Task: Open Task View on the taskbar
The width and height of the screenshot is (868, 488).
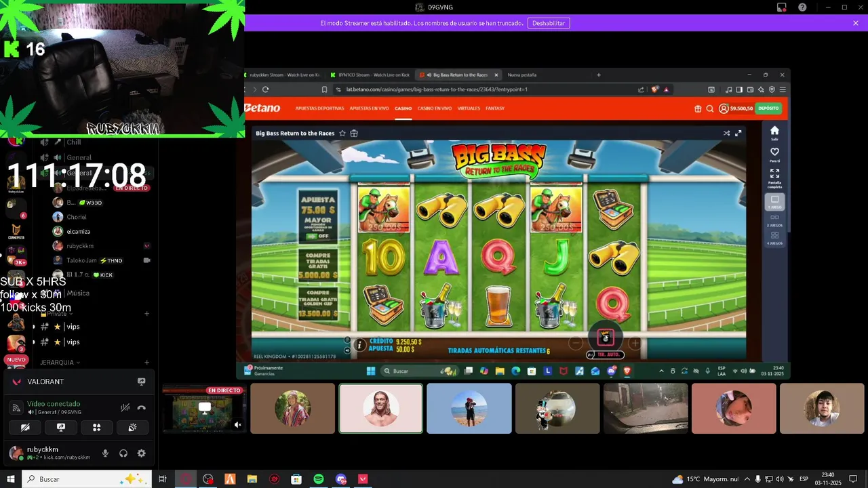Action: [163, 479]
